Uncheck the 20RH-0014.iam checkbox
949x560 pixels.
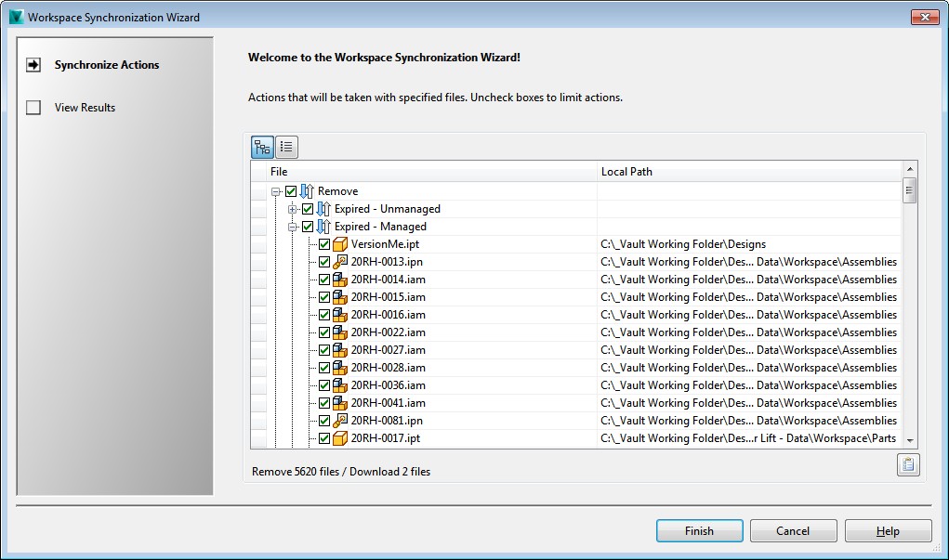click(x=324, y=280)
